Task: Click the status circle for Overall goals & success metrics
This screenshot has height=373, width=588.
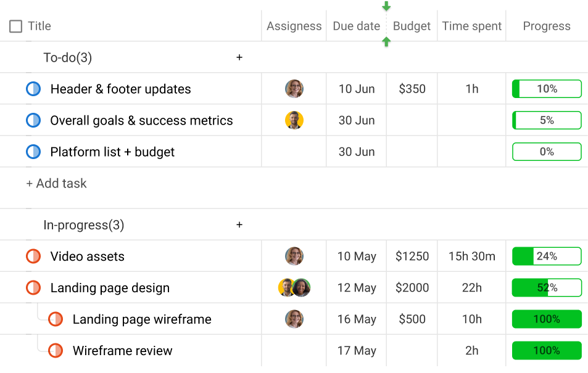Action: tap(33, 120)
